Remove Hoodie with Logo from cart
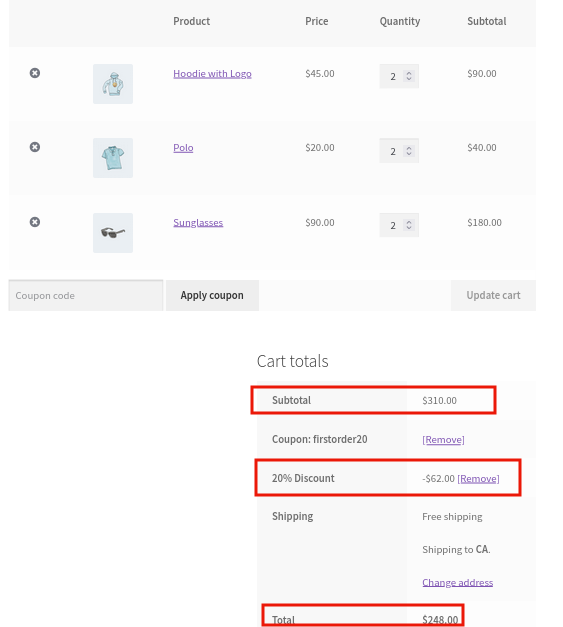This screenshot has height=627, width=563. click(35, 73)
